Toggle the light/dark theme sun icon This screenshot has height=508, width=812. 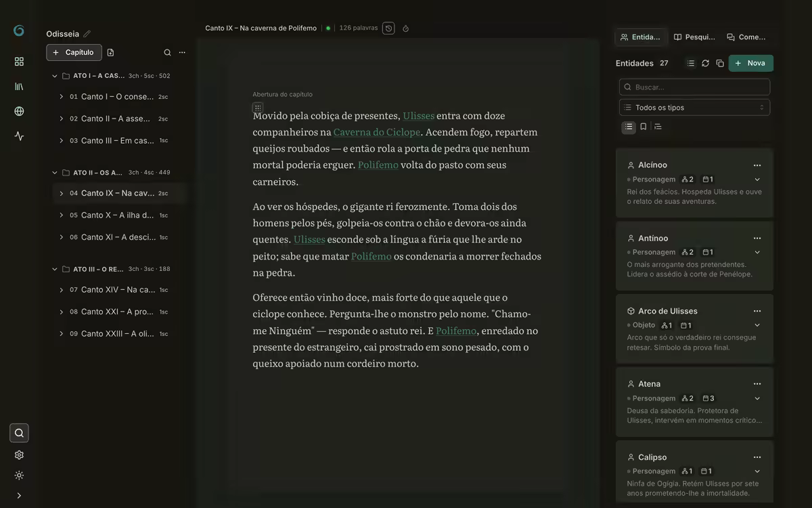point(19,475)
